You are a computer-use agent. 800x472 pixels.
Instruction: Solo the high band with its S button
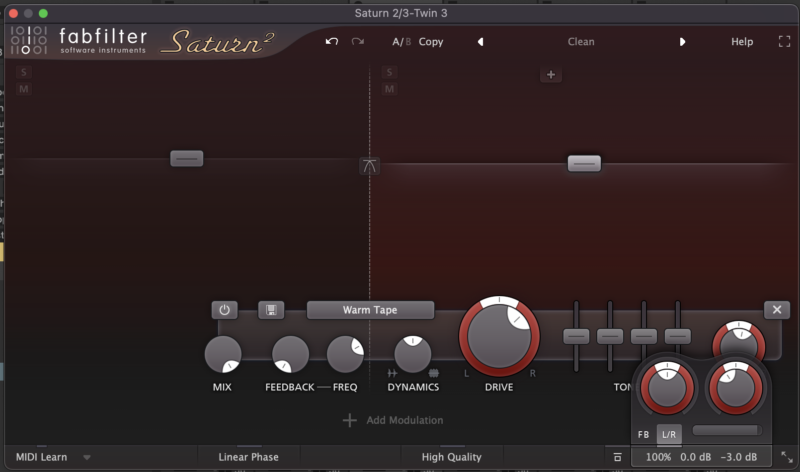(x=389, y=72)
